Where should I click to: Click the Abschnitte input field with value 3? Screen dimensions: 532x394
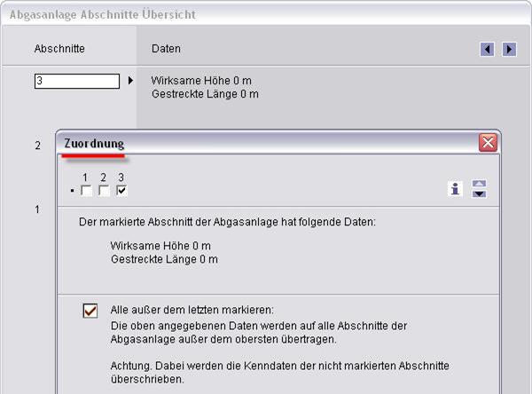(77, 81)
